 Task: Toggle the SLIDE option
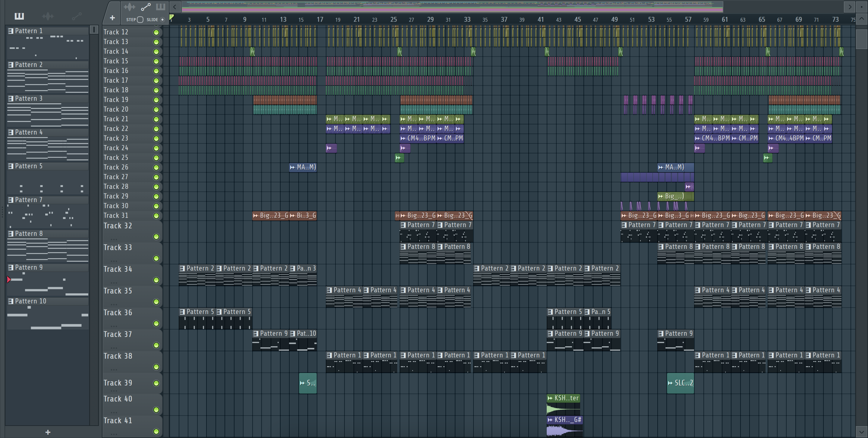click(162, 20)
